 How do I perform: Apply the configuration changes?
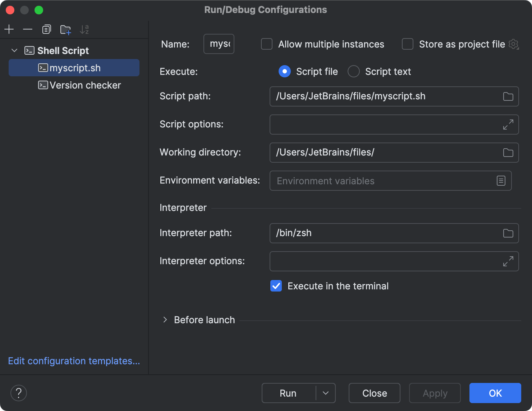click(435, 393)
